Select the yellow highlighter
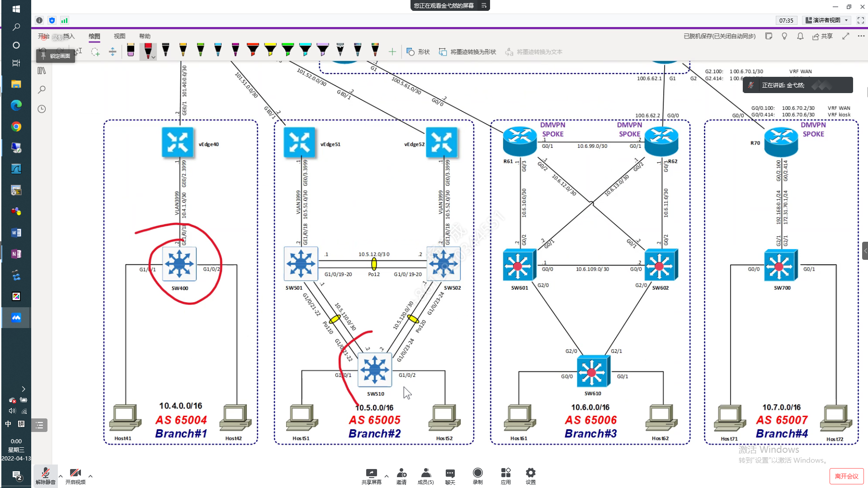Viewport: 868px width, 488px height. tap(270, 50)
